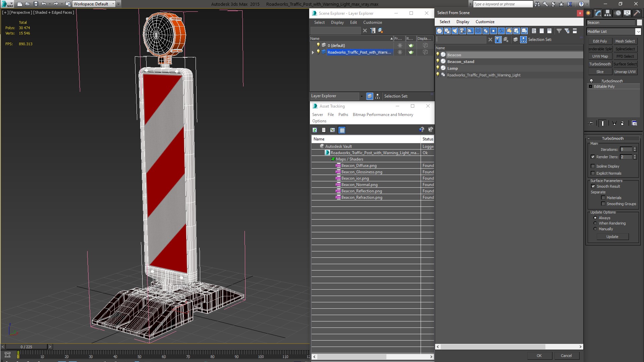Image resolution: width=644 pixels, height=362 pixels.
Task: Click the Update button in TurboSmooth
Action: point(612,237)
